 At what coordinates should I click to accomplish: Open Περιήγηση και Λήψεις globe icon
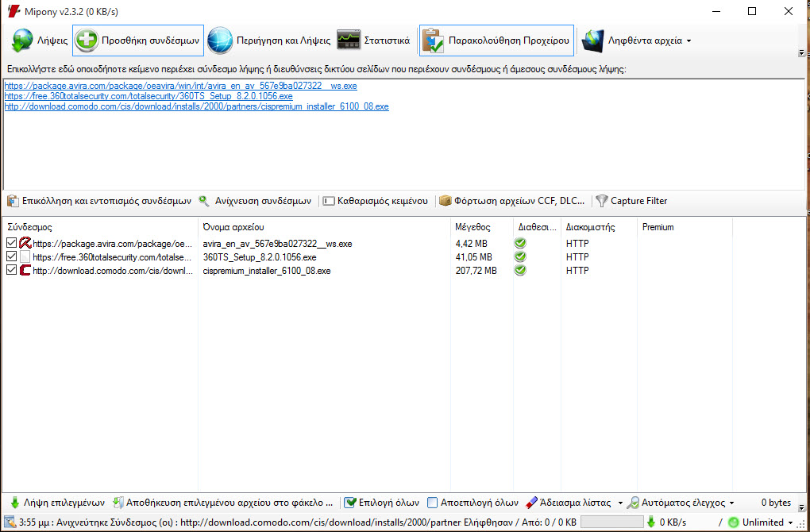tap(220, 40)
